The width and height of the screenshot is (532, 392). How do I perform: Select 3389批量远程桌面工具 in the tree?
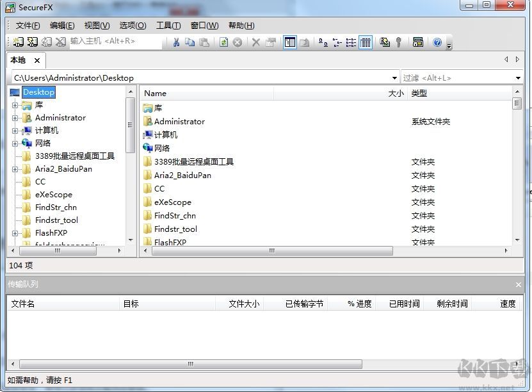pos(75,156)
